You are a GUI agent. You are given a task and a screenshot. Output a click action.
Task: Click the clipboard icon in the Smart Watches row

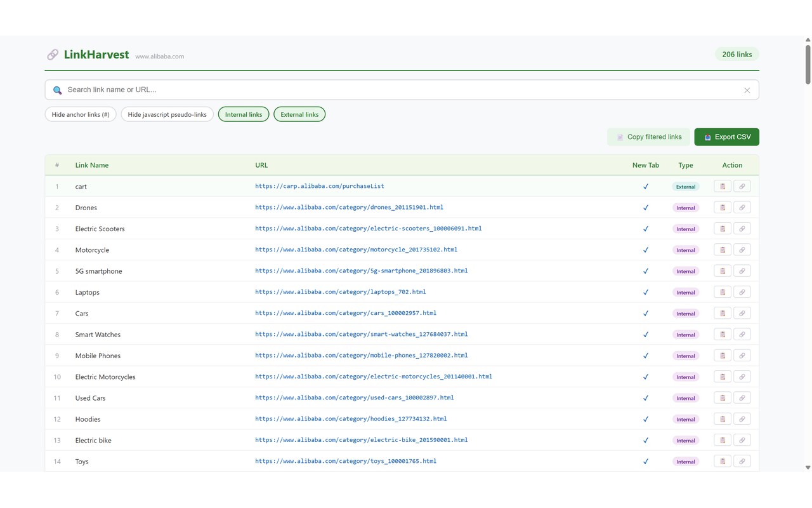(x=723, y=335)
